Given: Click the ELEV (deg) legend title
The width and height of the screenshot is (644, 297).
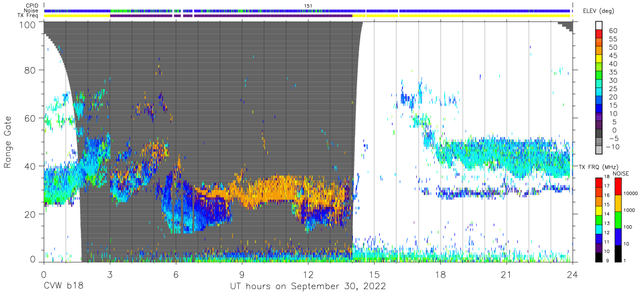Looking at the screenshot, I should 598,11.
